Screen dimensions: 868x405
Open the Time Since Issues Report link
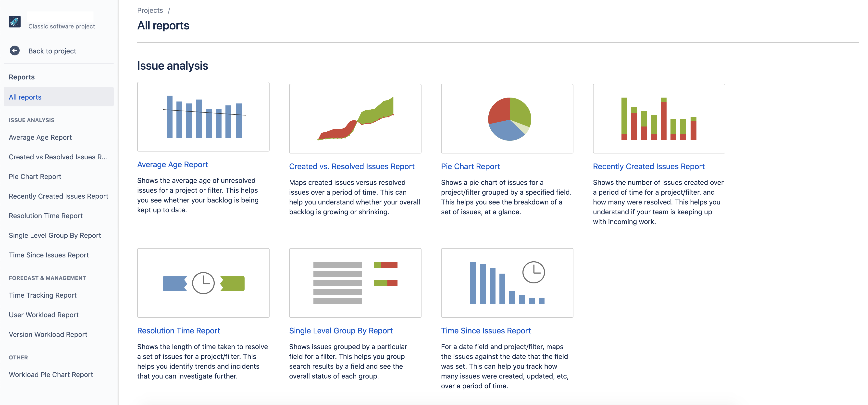tap(486, 330)
